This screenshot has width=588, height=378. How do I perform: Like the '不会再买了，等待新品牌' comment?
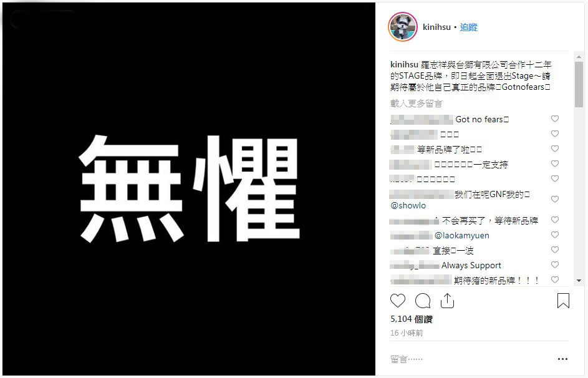pyautogui.click(x=554, y=220)
